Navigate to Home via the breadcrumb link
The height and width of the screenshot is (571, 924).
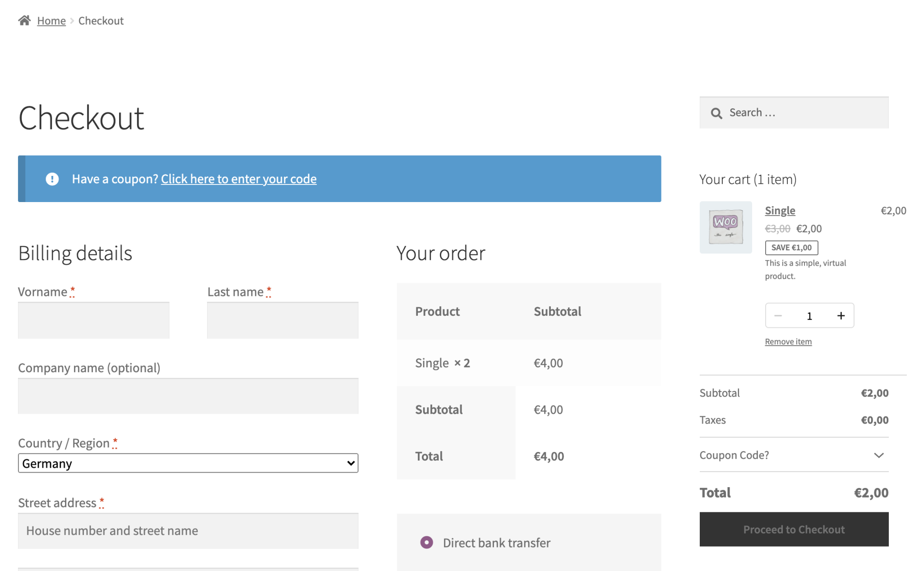51,20
